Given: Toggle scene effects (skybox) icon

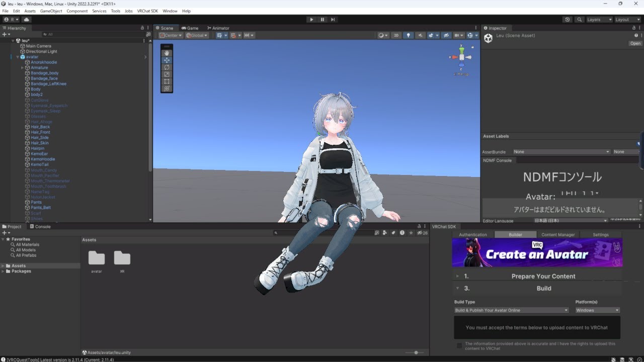Looking at the screenshot, I should pos(432,35).
